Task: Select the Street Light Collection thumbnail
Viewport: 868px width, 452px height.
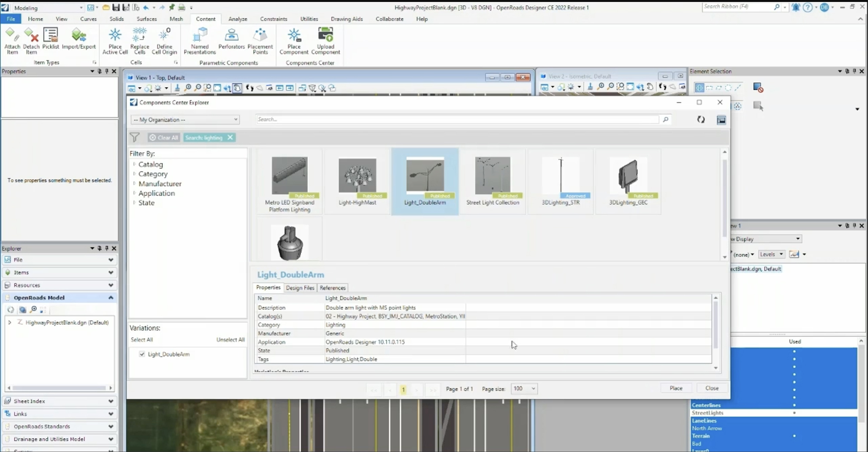Action: [x=493, y=181]
